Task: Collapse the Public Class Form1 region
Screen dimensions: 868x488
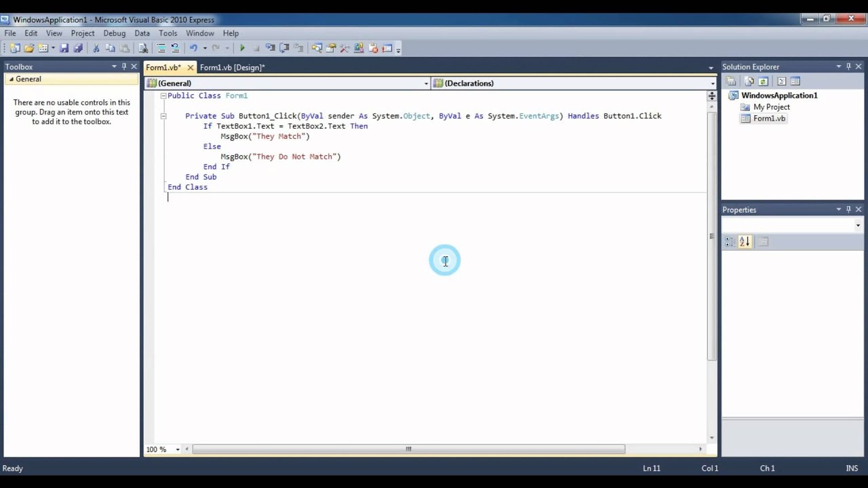Action: [x=163, y=96]
